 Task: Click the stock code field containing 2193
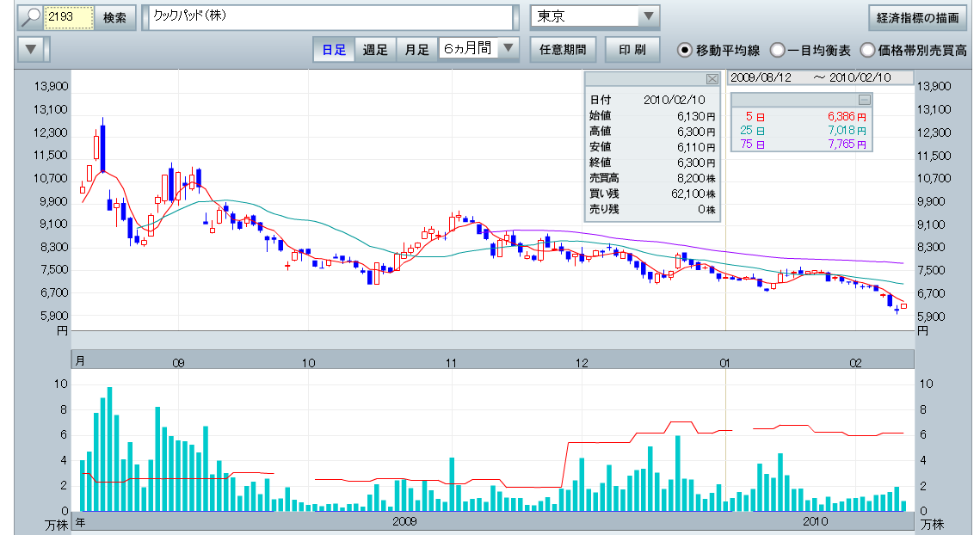[x=68, y=18]
